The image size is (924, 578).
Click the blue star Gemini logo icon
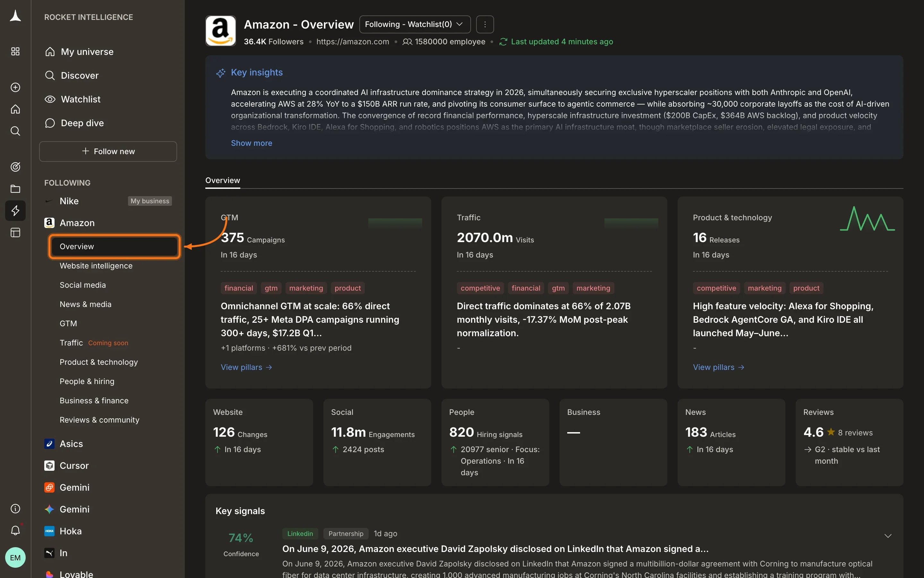(49, 510)
